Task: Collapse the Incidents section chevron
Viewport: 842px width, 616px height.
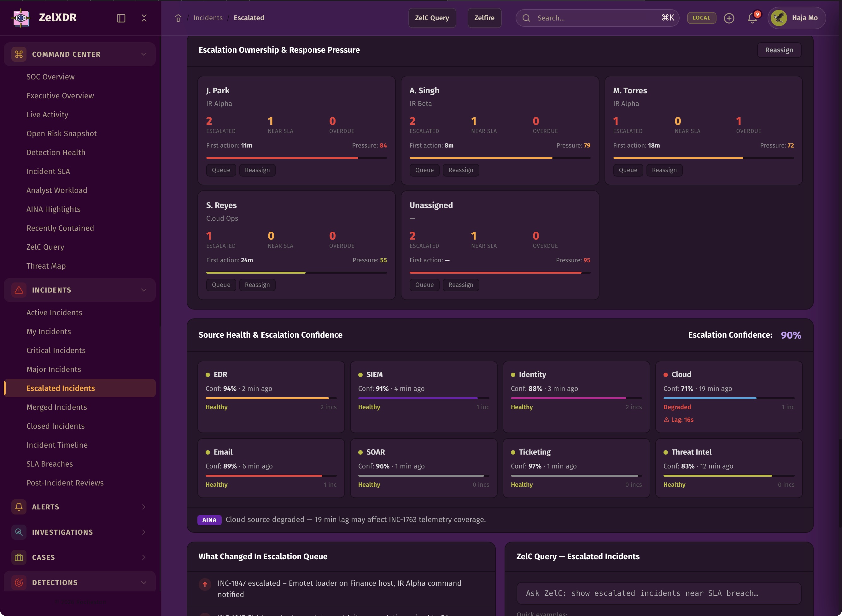Action: click(x=143, y=290)
